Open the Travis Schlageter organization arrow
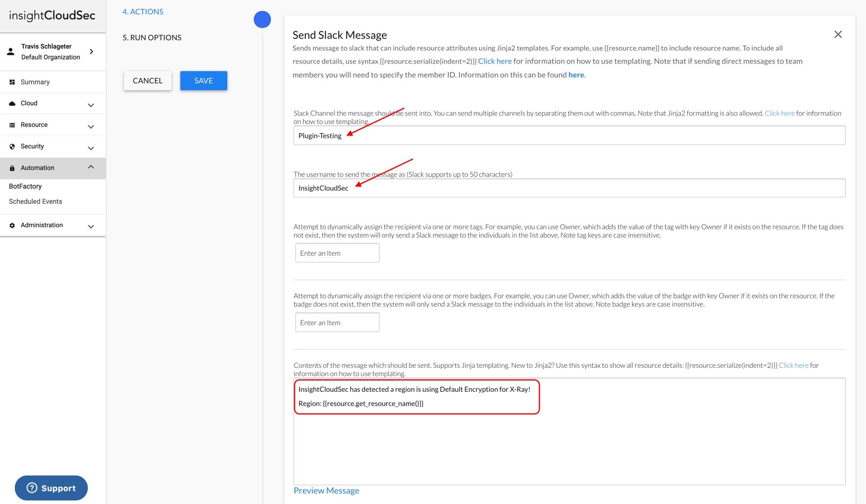The height and width of the screenshot is (504, 866). pyautogui.click(x=91, y=51)
